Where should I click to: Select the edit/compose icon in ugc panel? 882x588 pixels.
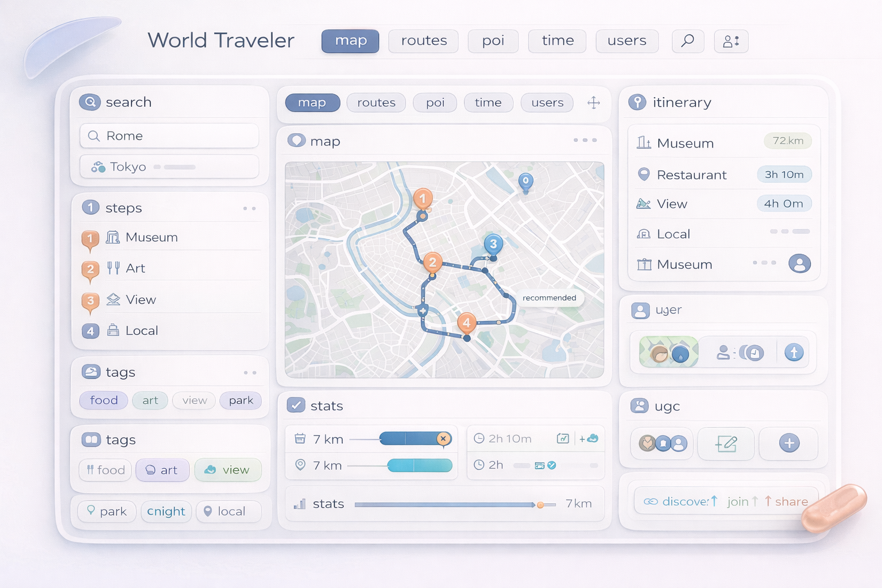(x=726, y=443)
